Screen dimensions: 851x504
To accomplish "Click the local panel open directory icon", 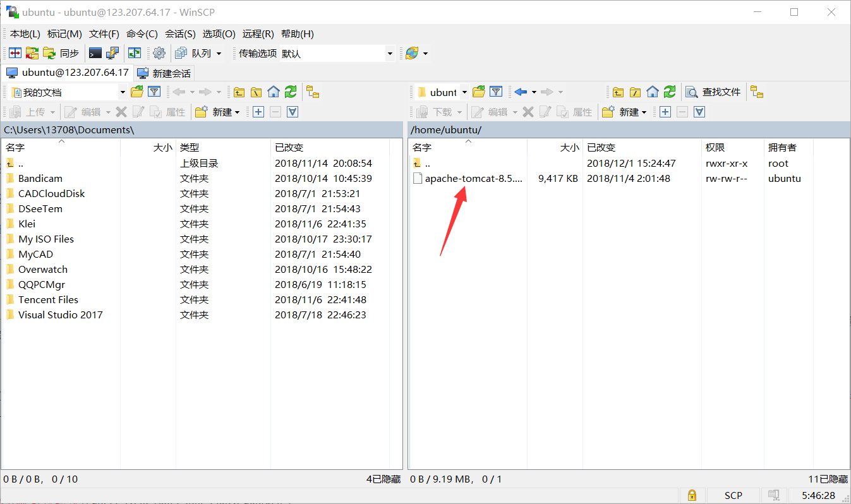I will (x=137, y=92).
